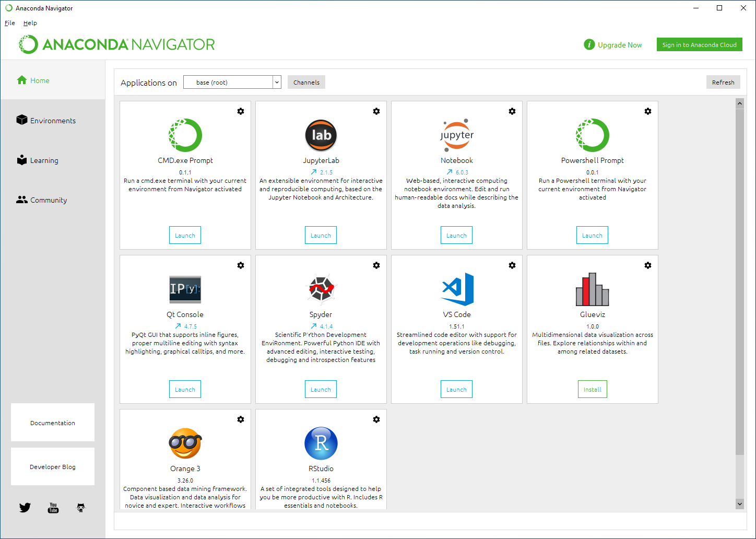Click the Orange 3 application logo
Image resolution: width=756 pixels, height=539 pixels.
pyautogui.click(x=185, y=443)
